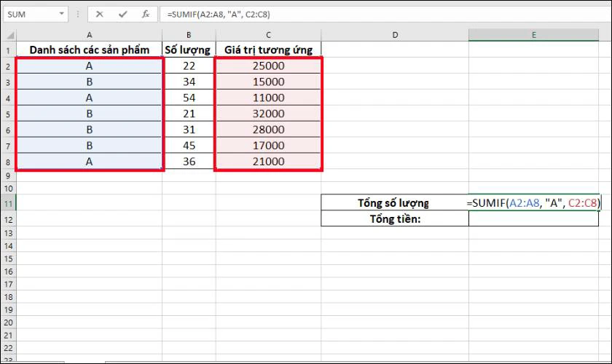Click the value cell 25000

269,66
